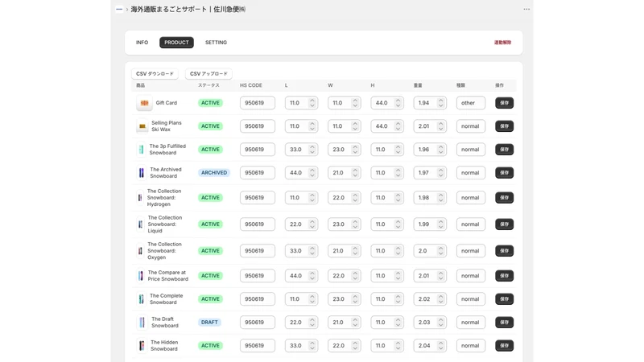Click 'The Collection Snowboard: Oxygen' name
The height and width of the screenshot is (362, 644).
(164, 251)
